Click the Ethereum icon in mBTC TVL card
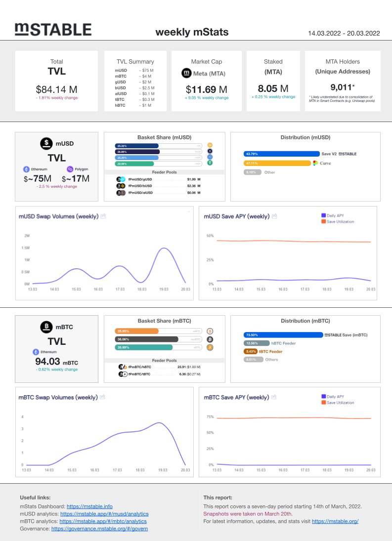The image size is (392, 541). (36, 352)
